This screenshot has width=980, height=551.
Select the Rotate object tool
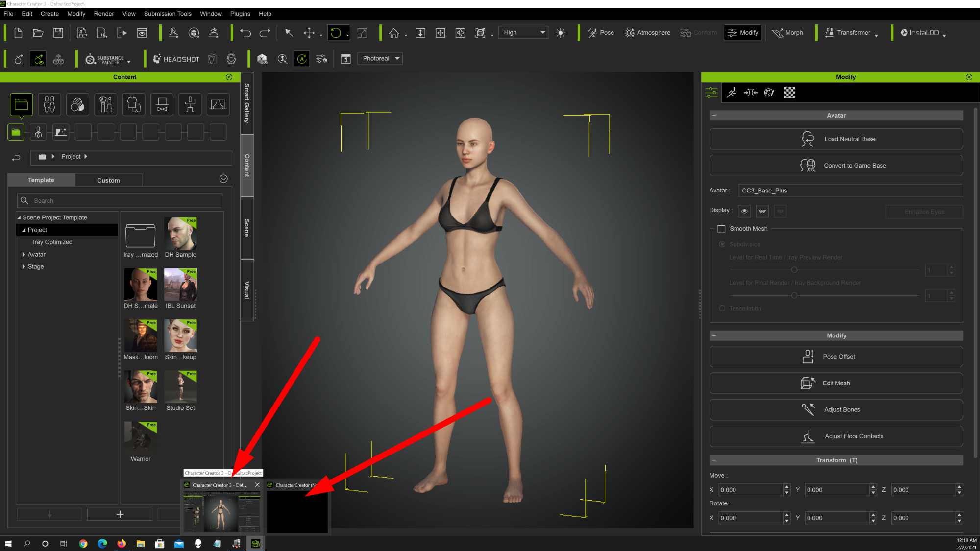point(336,33)
